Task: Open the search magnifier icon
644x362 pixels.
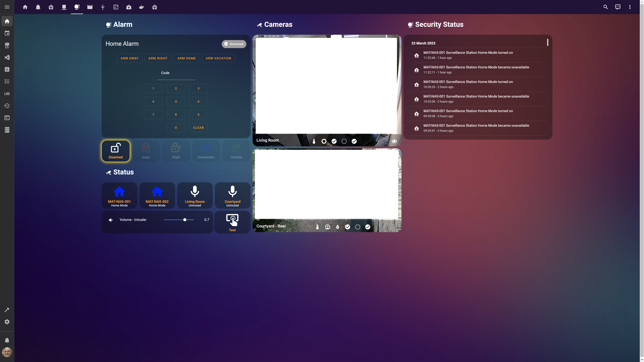Action: 605,7
